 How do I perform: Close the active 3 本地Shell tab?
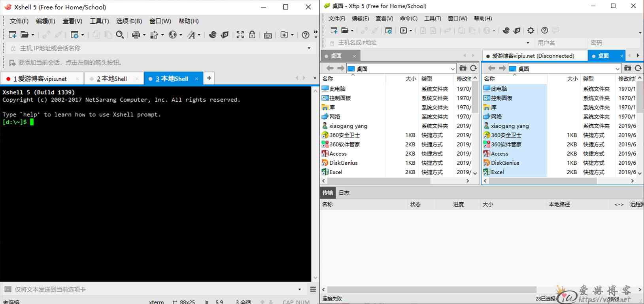[x=196, y=79]
